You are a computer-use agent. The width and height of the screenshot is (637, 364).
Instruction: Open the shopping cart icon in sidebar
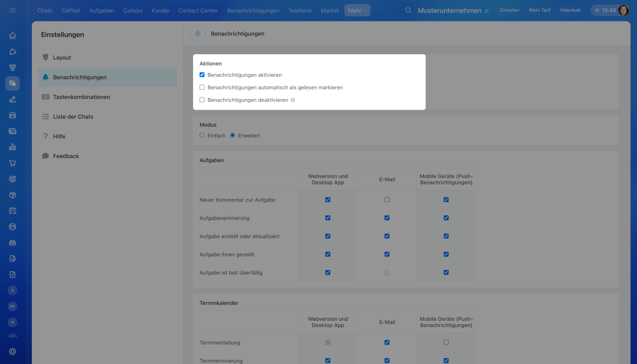click(x=12, y=163)
